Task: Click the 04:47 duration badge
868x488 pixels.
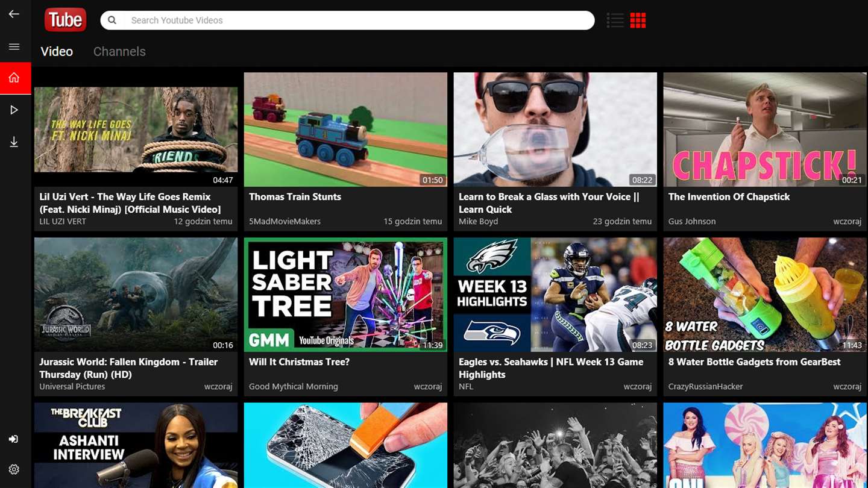Action: click(x=223, y=180)
